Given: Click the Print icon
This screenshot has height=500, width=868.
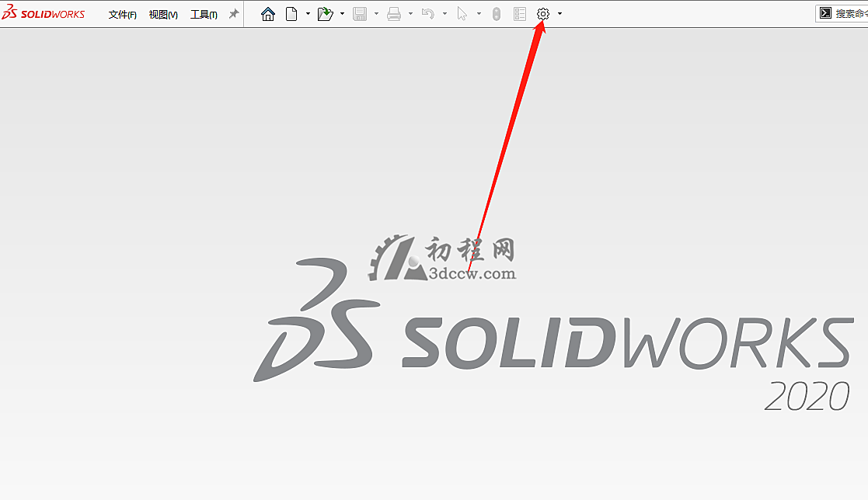Looking at the screenshot, I should pyautogui.click(x=394, y=14).
